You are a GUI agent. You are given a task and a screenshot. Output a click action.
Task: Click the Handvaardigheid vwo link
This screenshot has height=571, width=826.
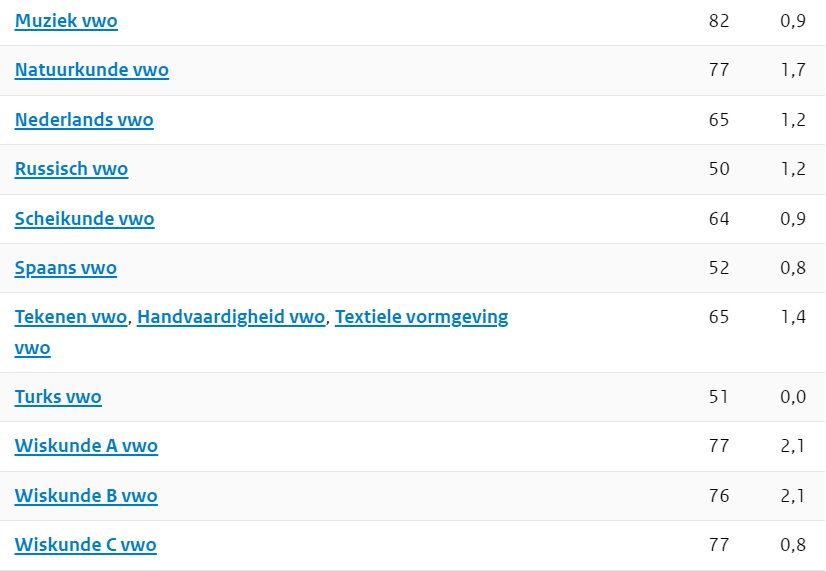[x=231, y=317]
